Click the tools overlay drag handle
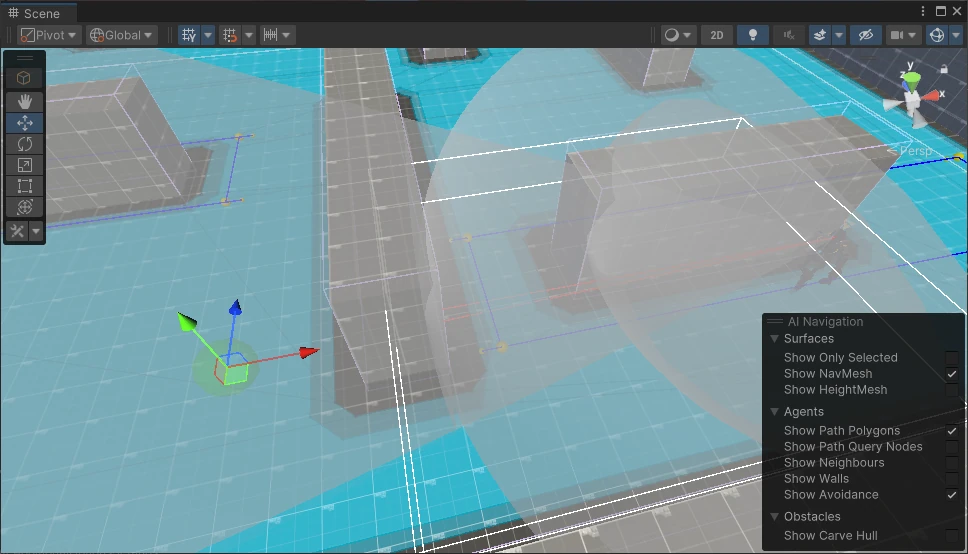 [25, 58]
